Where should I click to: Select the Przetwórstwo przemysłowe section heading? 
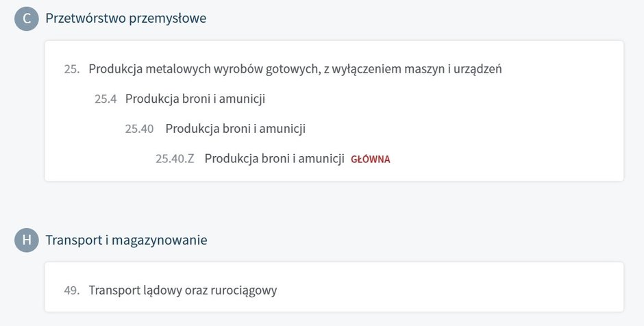click(x=125, y=18)
